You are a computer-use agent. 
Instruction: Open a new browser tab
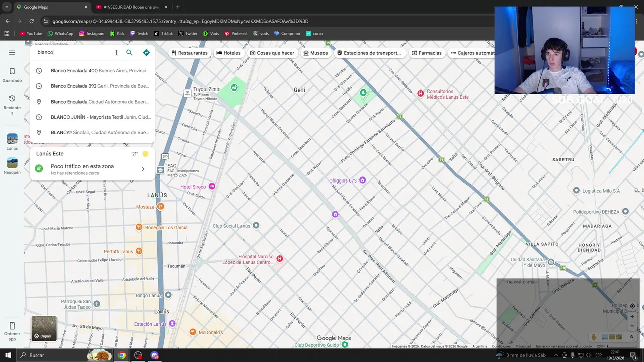178,7
